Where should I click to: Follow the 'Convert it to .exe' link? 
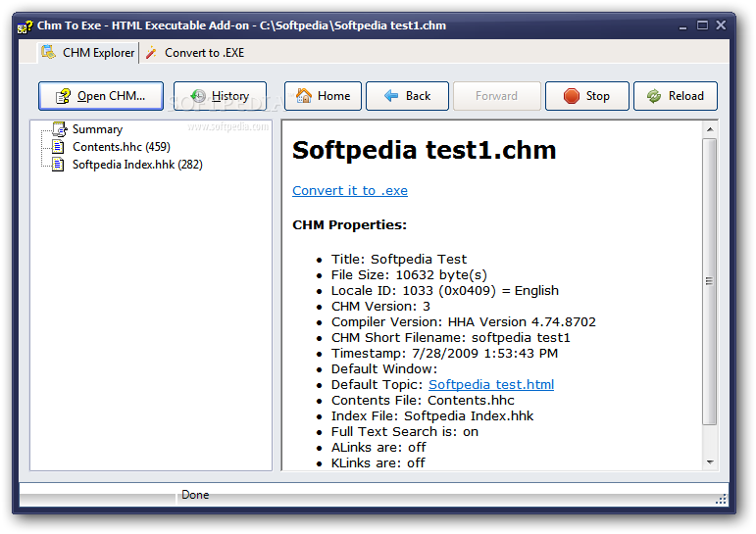tap(350, 190)
